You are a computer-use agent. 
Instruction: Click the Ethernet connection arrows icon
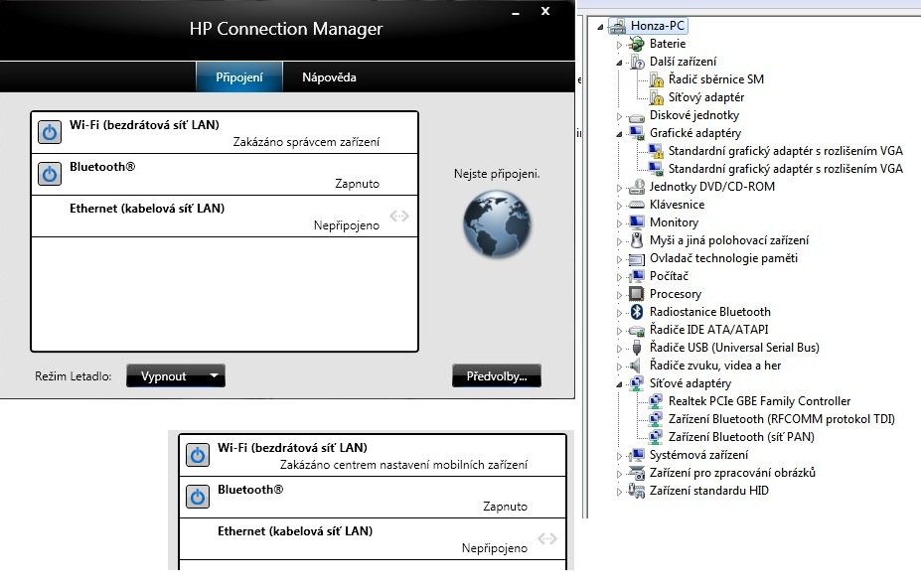pyautogui.click(x=399, y=216)
